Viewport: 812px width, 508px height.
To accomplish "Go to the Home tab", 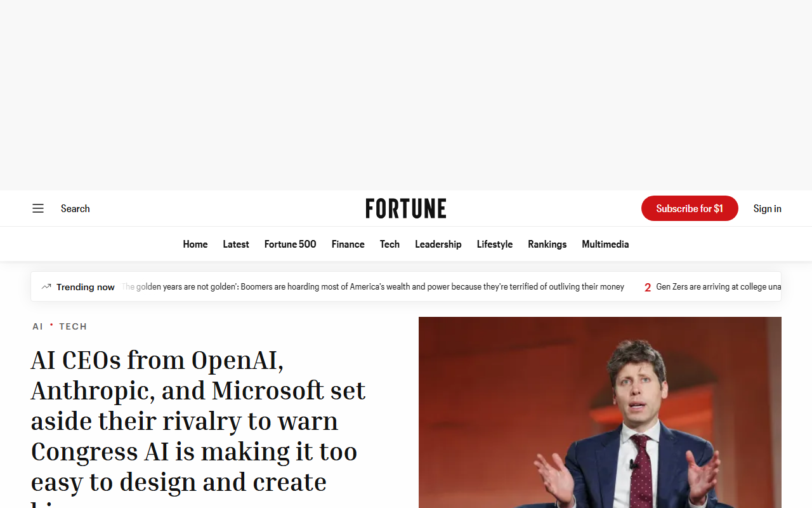I will 195,244.
